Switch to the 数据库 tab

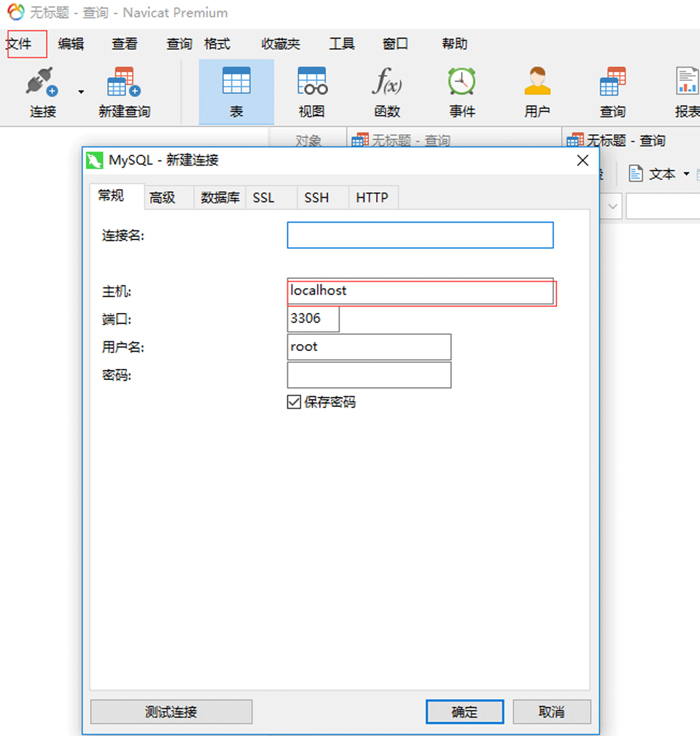pyautogui.click(x=219, y=198)
